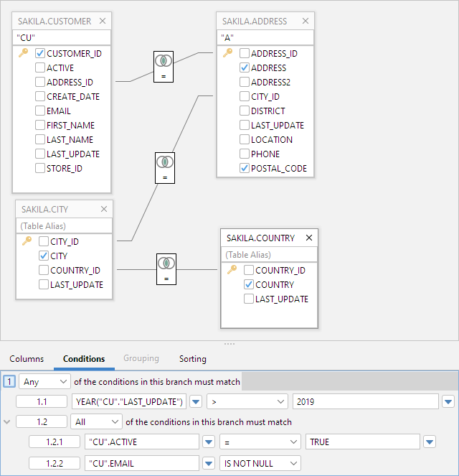This screenshot has height=476, width=459.
Task: Open the IS NOT NULL operator dropdown
Action: [x=259, y=463]
